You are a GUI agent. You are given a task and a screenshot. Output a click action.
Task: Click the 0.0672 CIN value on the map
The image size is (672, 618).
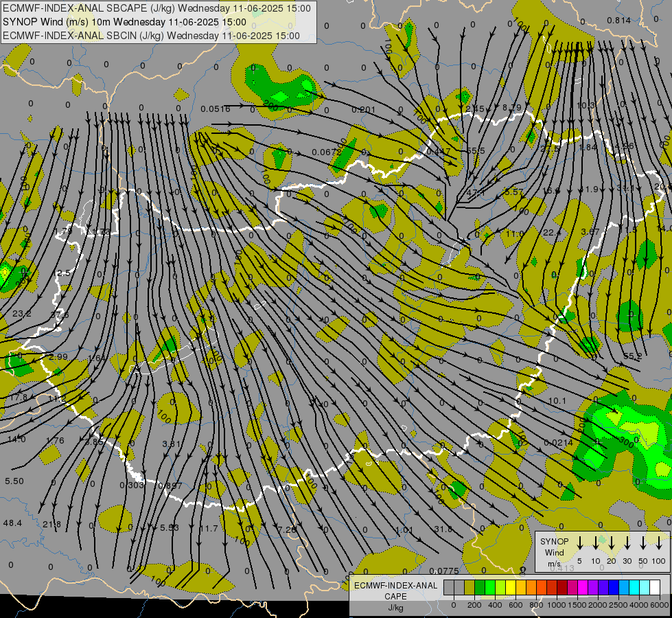[327, 152]
